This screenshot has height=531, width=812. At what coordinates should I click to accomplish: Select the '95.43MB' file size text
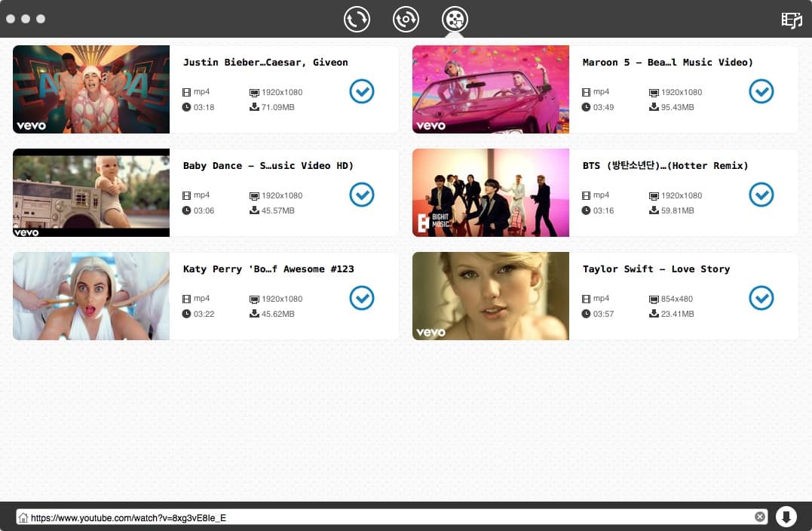(x=677, y=107)
